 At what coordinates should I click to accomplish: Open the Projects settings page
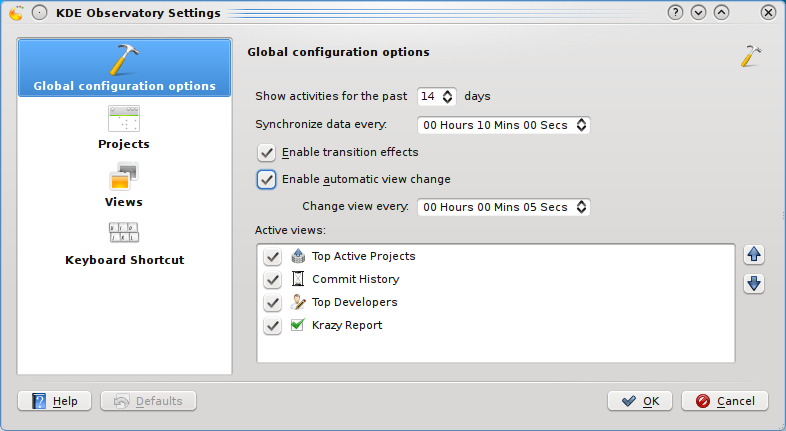(124, 128)
